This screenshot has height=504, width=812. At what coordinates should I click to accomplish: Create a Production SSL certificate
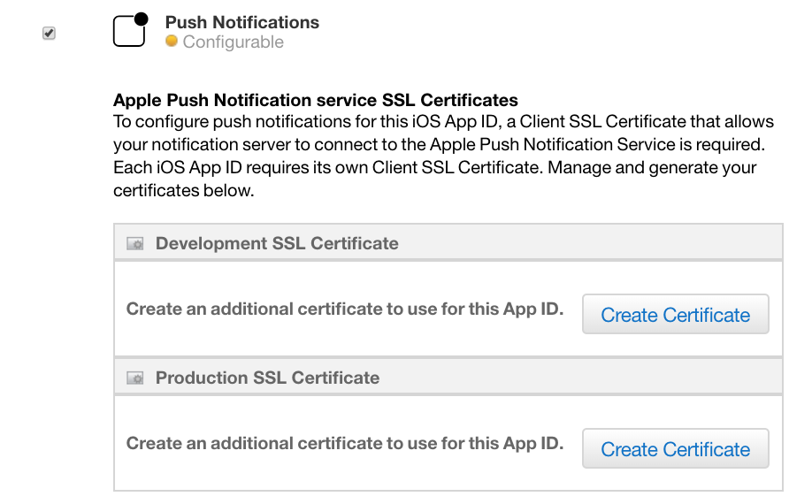(675, 448)
